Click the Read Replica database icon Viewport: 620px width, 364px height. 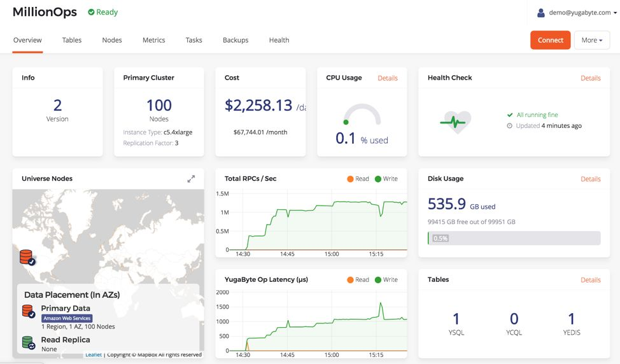click(x=29, y=343)
